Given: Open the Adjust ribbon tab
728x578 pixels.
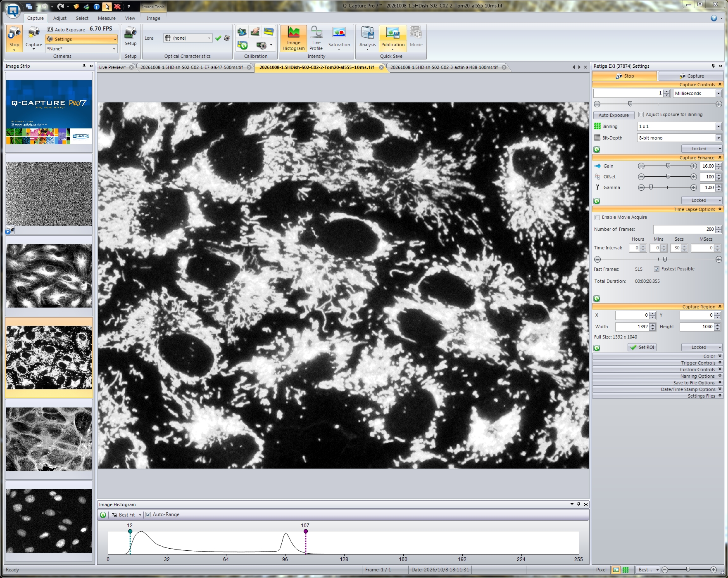Looking at the screenshot, I should tap(60, 18).
